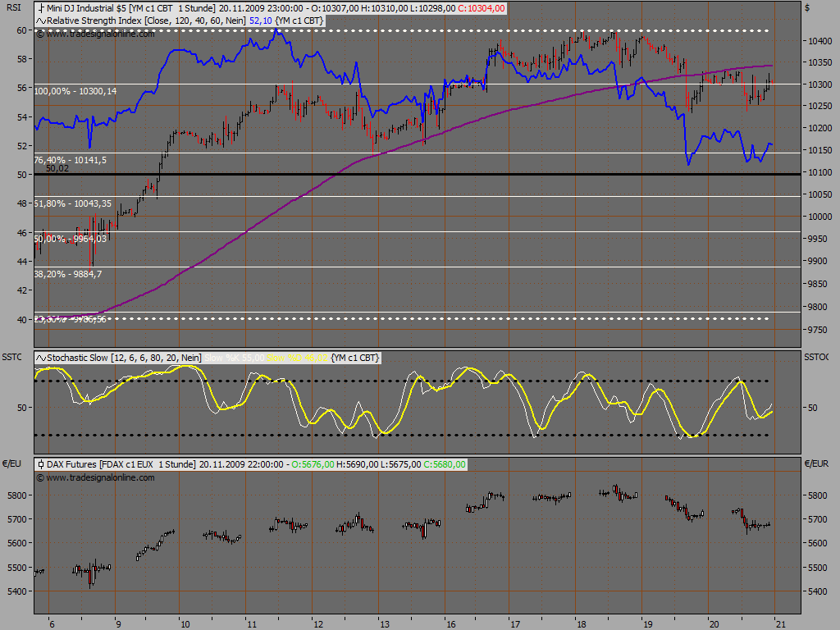Viewport: 840px width, 630px height.
Task: Click date label 21 on the time axis
Action: (781, 624)
